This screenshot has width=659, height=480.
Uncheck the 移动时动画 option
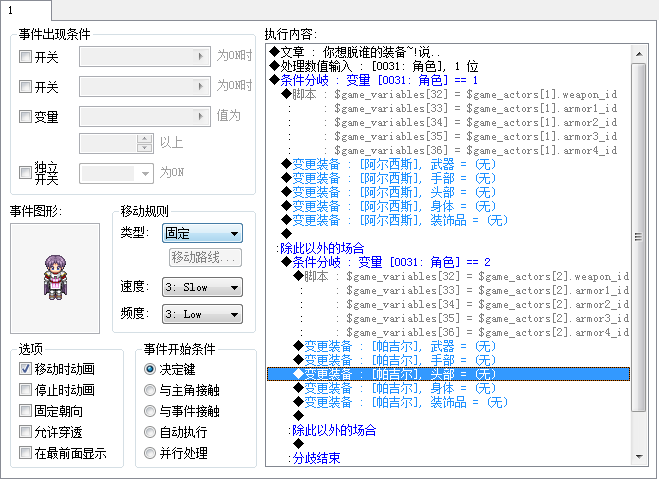(25, 369)
